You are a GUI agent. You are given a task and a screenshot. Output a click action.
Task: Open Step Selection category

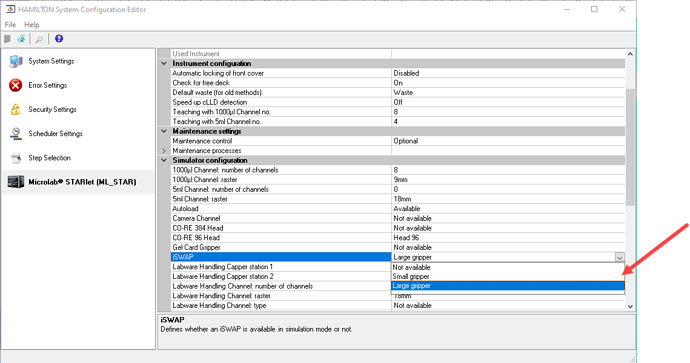(49, 158)
